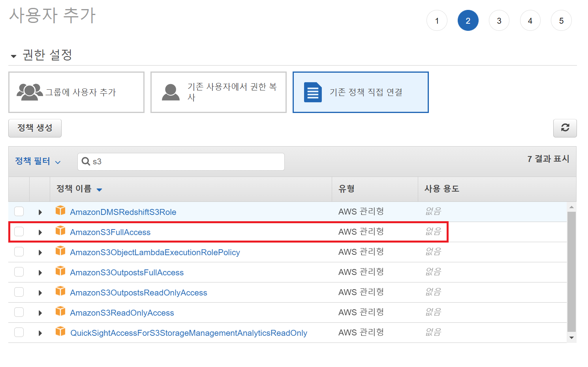Image resolution: width=588 pixels, height=367 pixels.
Task: Select the AmazonS3ObjectLambdaExecutionRolePolicy checkbox
Action: point(19,252)
